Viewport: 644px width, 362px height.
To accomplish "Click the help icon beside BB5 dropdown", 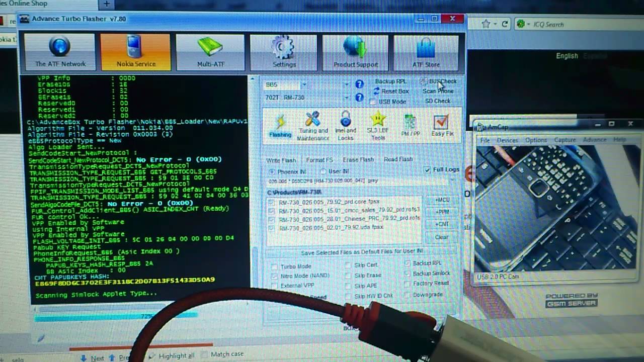I will tap(359, 84).
